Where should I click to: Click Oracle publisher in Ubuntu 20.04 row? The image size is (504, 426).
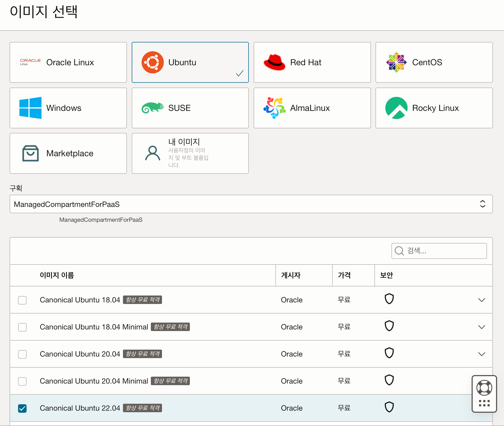[292, 354]
